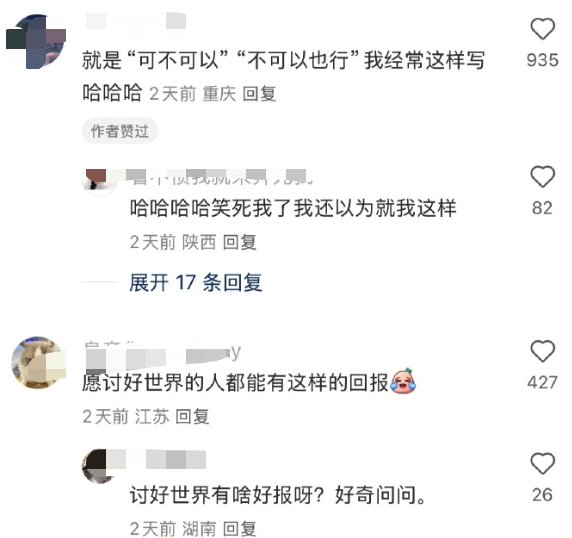Open the first commenter's avatar

[36, 41]
